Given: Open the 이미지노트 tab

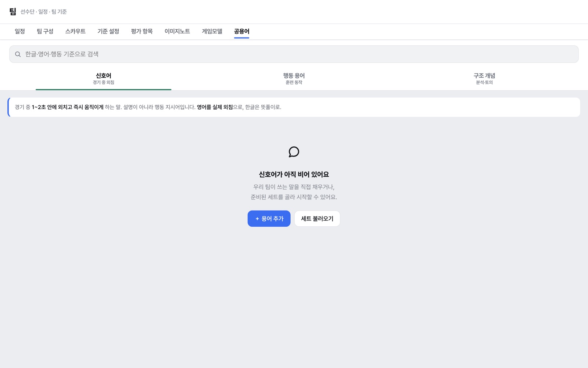Looking at the screenshot, I should [177, 32].
